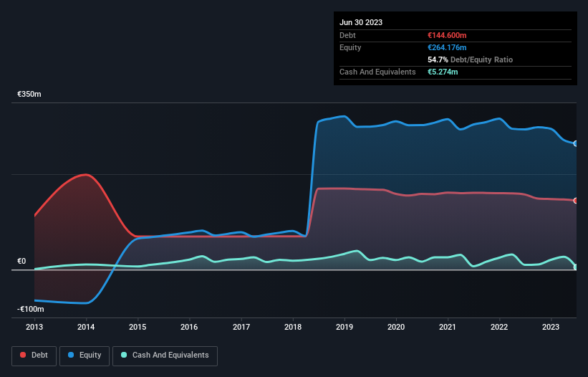Screen dimensions: 588x377
Task: Click Cash And Equivalents label in tooltip
Action: tap(377, 72)
